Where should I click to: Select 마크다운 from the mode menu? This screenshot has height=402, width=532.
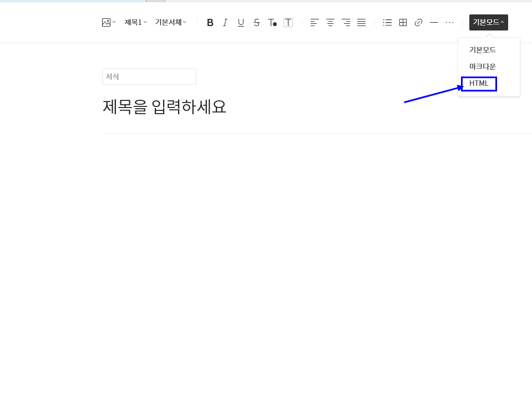[x=483, y=67]
